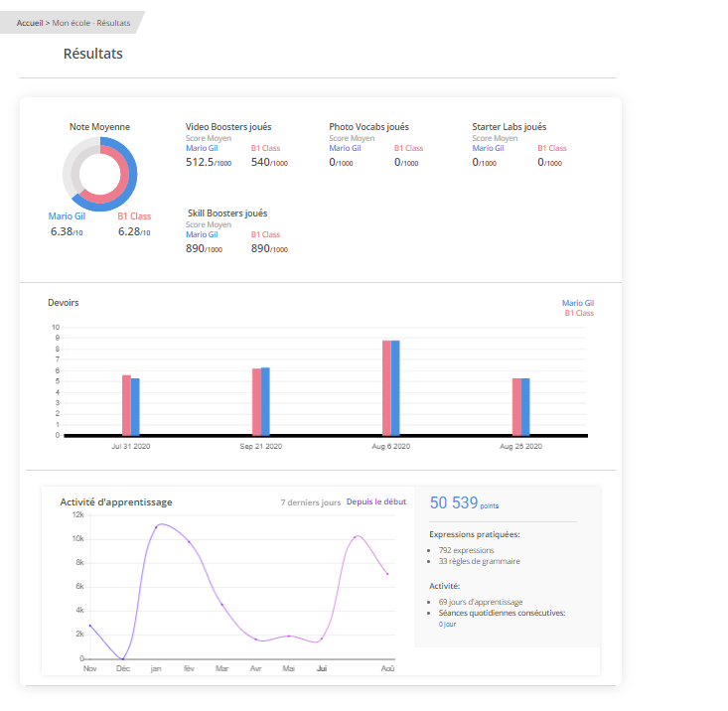The height and width of the screenshot is (711, 728).
Task: Select the 540/1000 Video Boosters class score
Action: [269, 163]
